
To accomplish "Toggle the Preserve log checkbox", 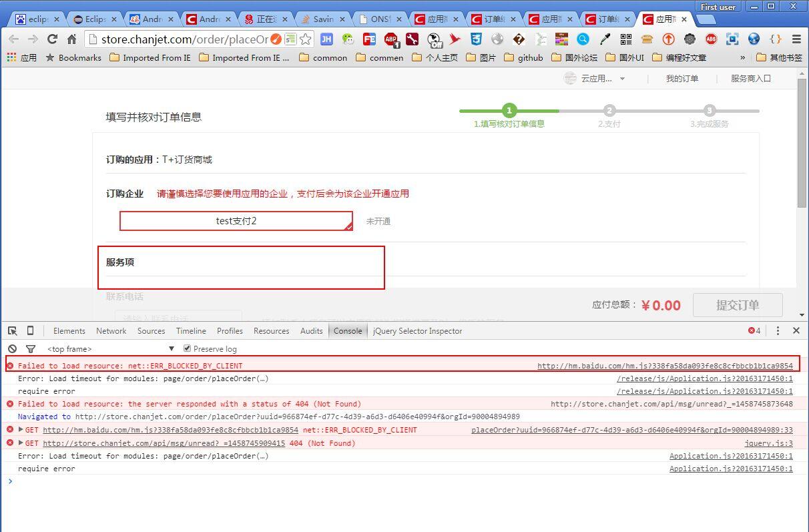I will (x=188, y=348).
